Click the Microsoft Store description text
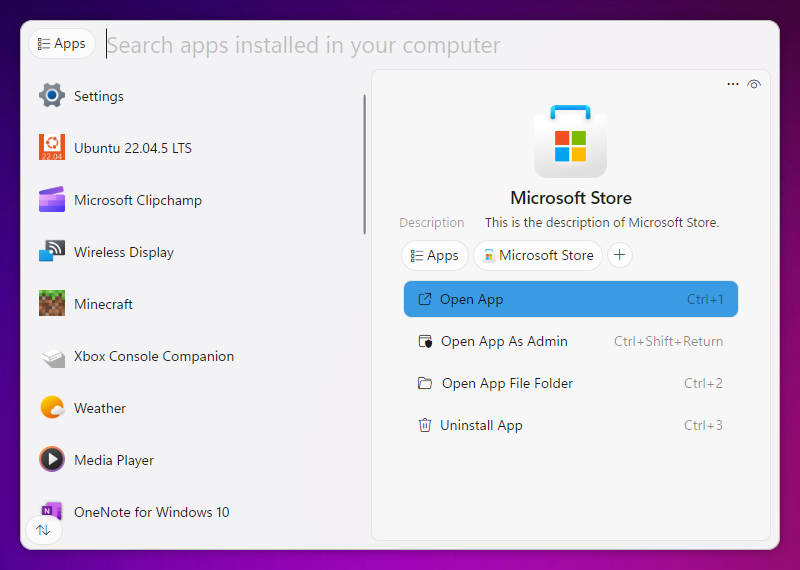The height and width of the screenshot is (570, 800). (x=602, y=222)
